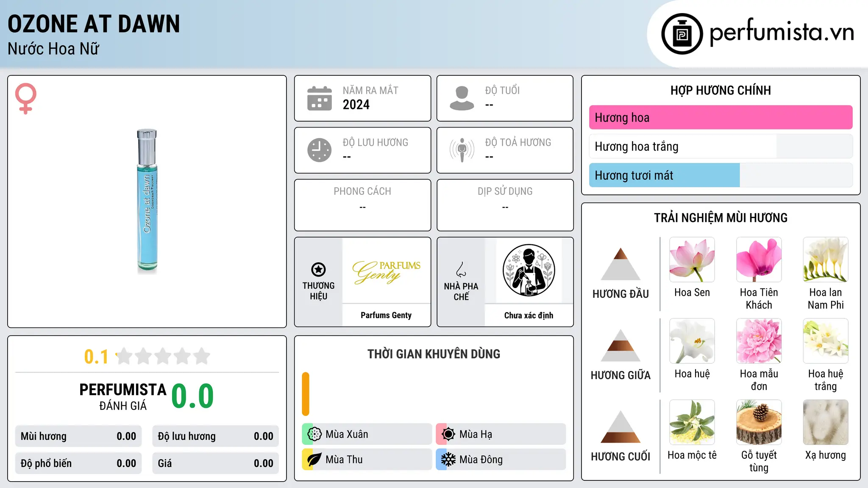868x488 pixels.
Task: Click the Hương cuối pyramid icon
Action: 620,427
